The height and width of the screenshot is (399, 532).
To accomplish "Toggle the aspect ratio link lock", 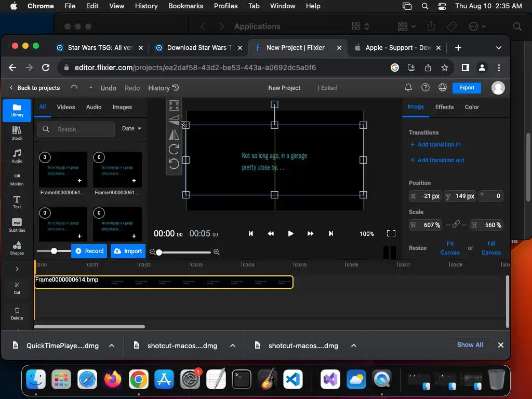I will coord(456,224).
